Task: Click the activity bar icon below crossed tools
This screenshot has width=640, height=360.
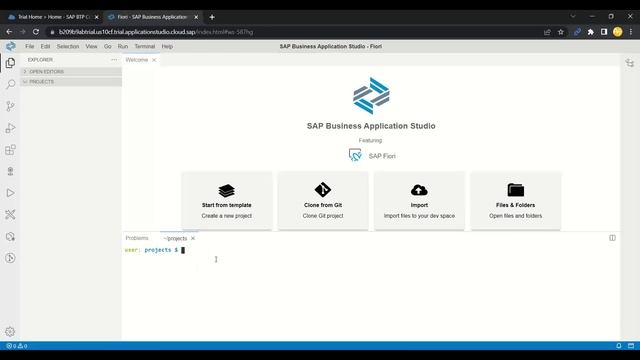Action: 10,236
